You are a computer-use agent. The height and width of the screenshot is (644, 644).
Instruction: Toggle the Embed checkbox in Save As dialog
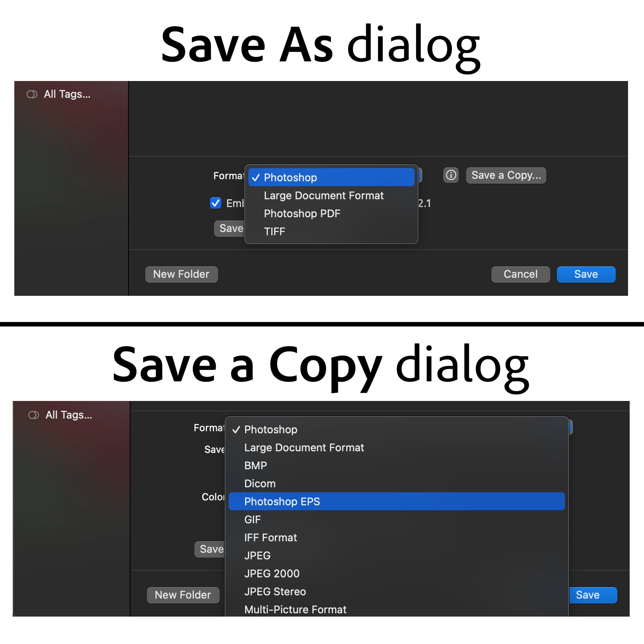point(216,203)
